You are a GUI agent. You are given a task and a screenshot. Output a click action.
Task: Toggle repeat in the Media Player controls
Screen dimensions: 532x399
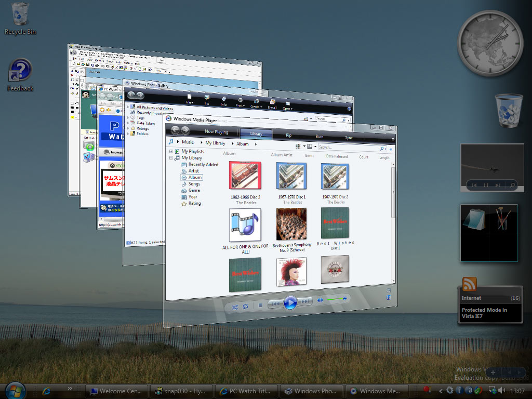coord(245,307)
